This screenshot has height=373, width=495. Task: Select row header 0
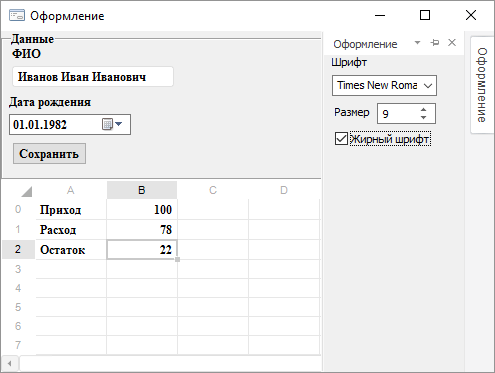pyautogui.click(x=18, y=209)
